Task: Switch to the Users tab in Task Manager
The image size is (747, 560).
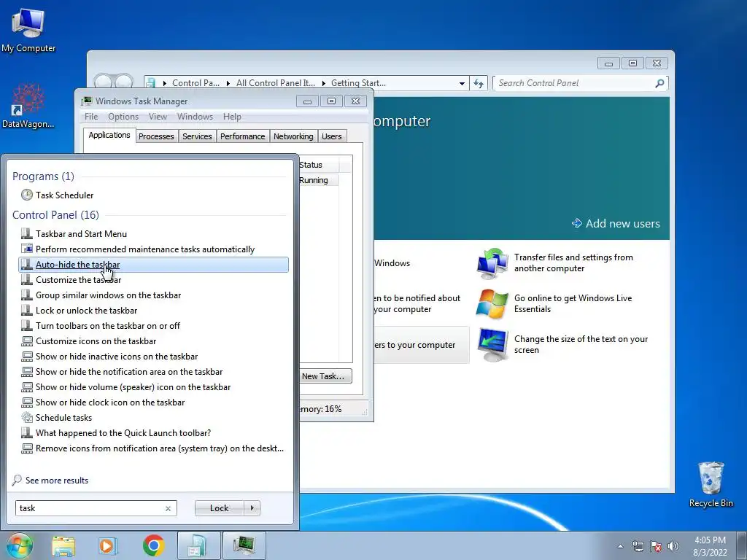Action: point(332,136)
